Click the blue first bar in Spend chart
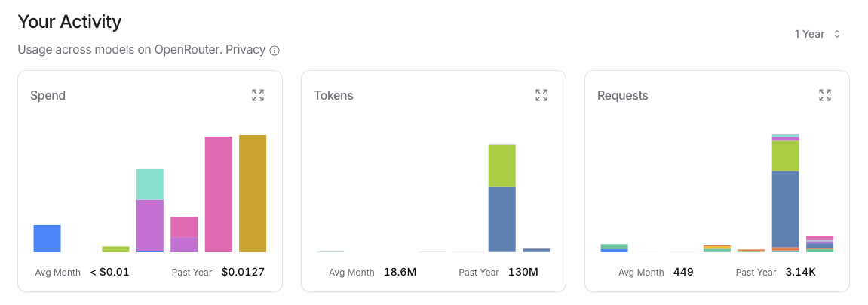The width and height of the screenshot is (868, 305). click(47, 239)
